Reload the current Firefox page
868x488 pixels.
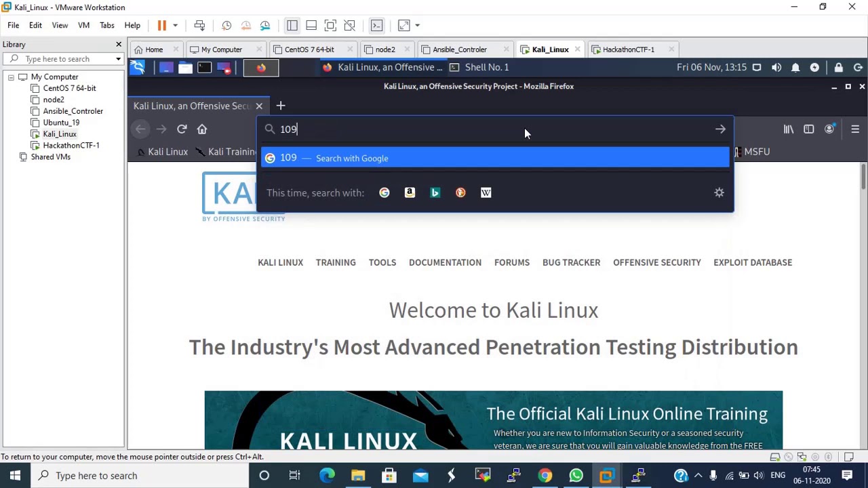(x=182, y=129)
